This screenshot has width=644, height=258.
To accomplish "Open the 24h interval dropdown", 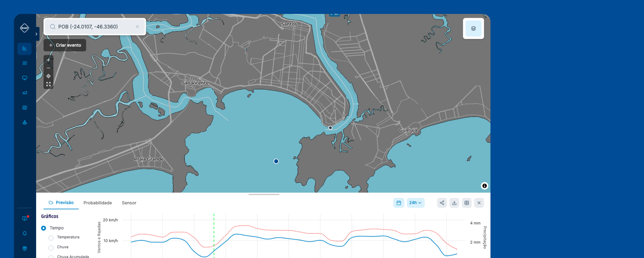I will click(415, 203).
